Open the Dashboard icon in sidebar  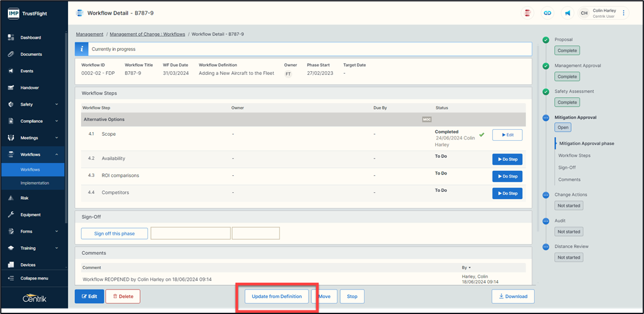[11, 37]
